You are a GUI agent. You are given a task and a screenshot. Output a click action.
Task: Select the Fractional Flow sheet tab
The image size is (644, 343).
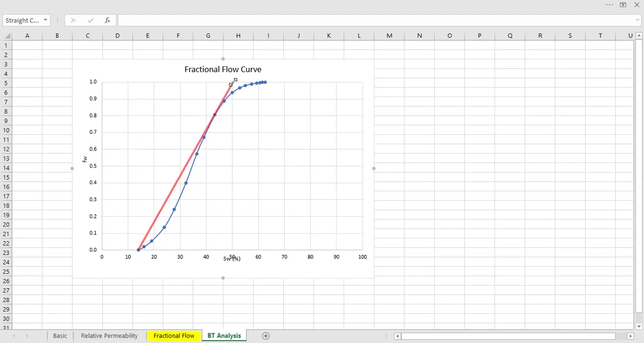(x=174, y=335)
